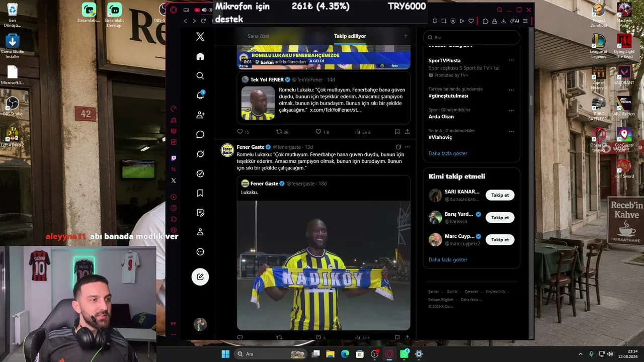Screen dimensions: 644x362
Task: Open the Opera GX extensions cube icon
Action: pos(486,21)
